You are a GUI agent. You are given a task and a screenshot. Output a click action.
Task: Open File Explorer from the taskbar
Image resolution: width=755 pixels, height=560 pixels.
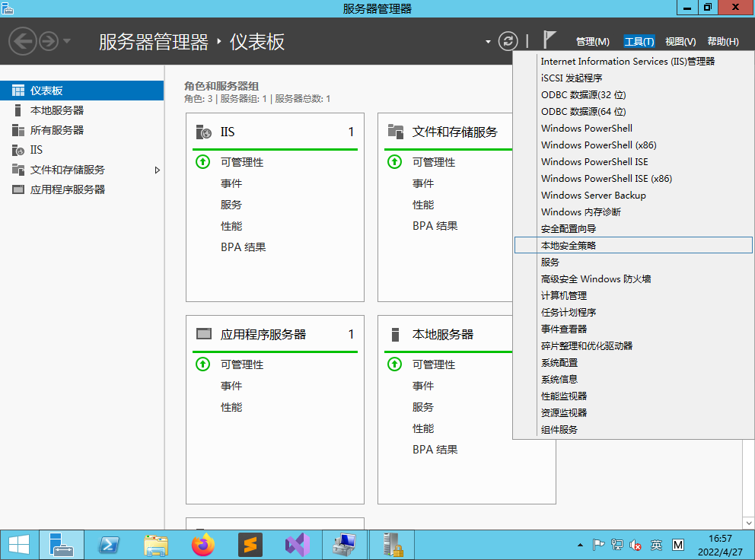tap(156, 545)
